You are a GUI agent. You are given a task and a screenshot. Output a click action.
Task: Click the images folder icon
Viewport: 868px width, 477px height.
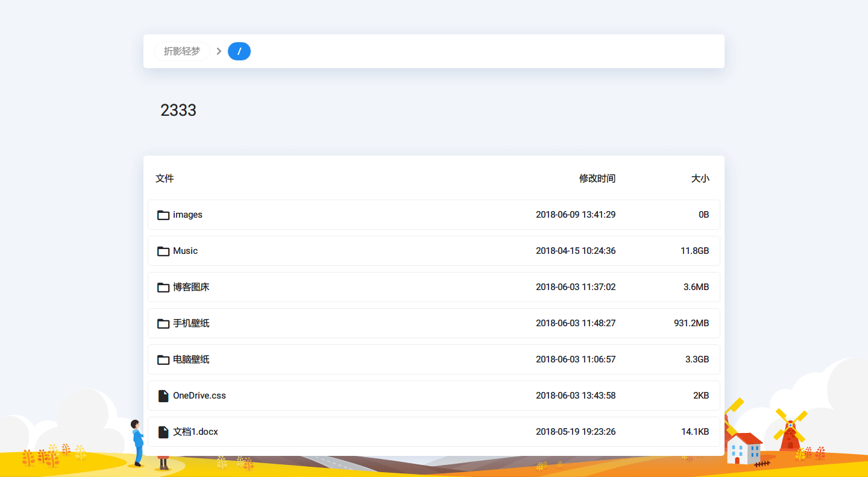(x=163, y=215)
